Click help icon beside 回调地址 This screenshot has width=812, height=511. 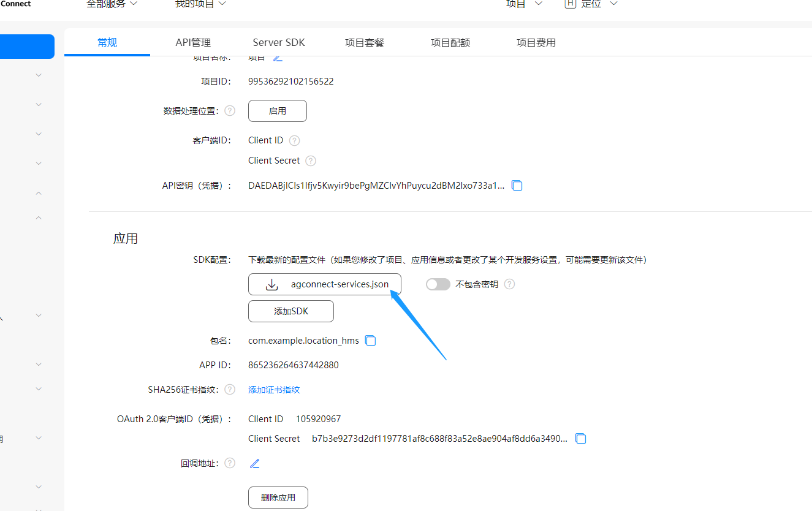(230, 463)
